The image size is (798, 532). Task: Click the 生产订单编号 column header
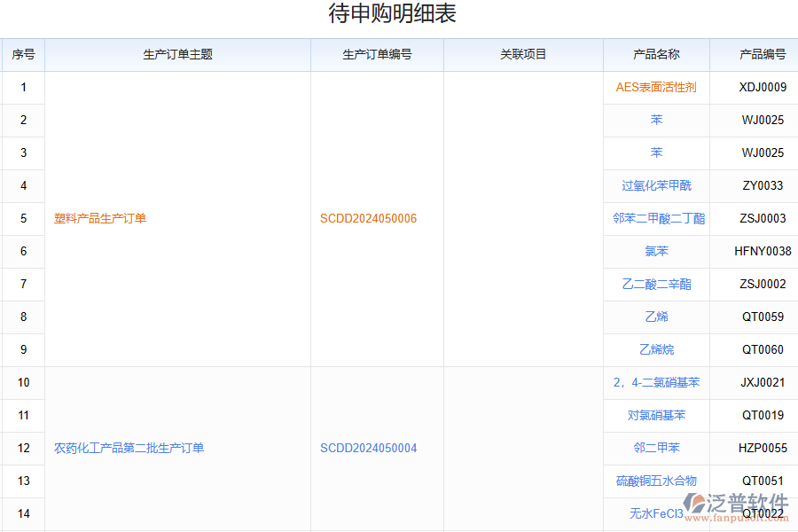click(x=377, y=54)
